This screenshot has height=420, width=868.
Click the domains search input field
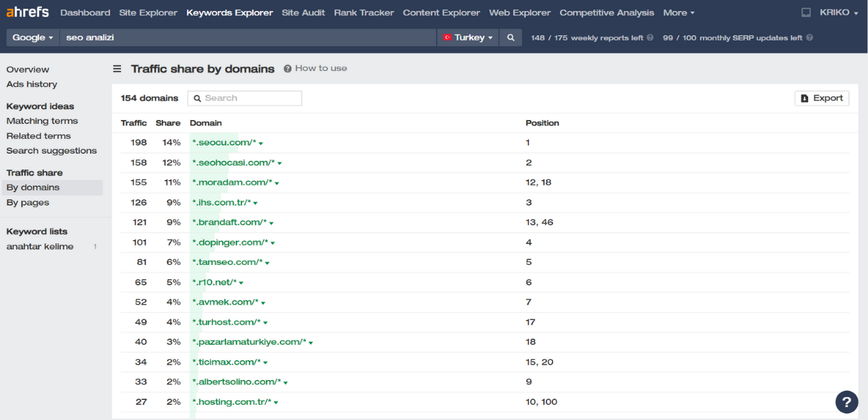click(244, 98)
